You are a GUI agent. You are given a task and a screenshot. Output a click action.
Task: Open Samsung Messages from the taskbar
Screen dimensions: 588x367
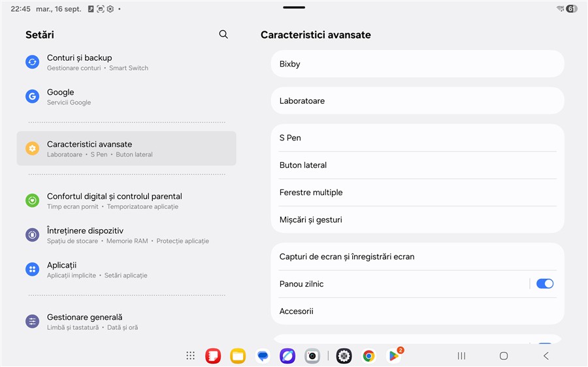tap(263, 356)
